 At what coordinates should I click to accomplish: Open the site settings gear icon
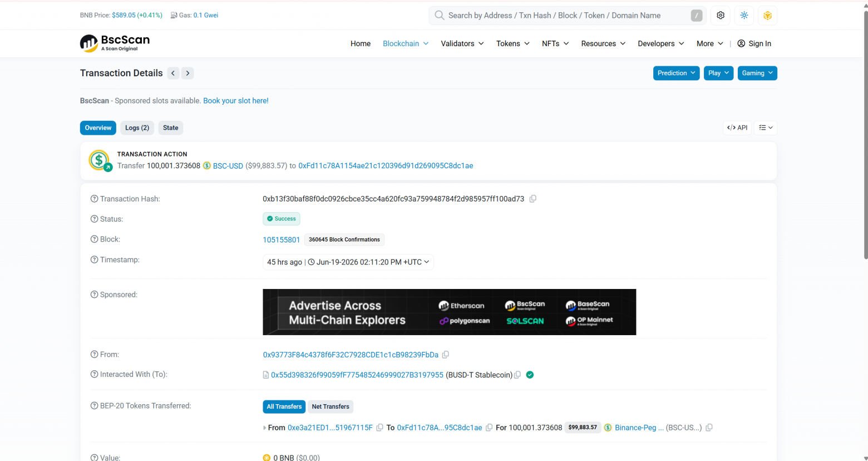pyautogui.click(x=721, y=16)
